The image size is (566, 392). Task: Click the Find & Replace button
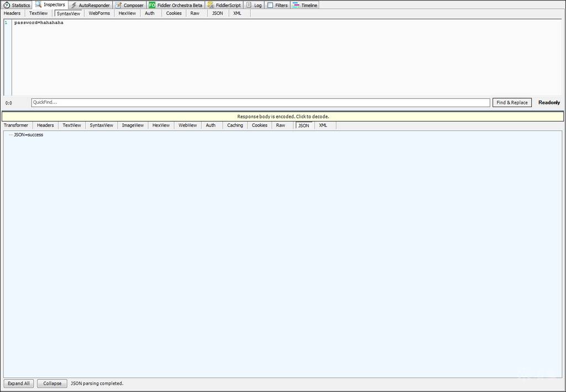[x=512, y=103]
